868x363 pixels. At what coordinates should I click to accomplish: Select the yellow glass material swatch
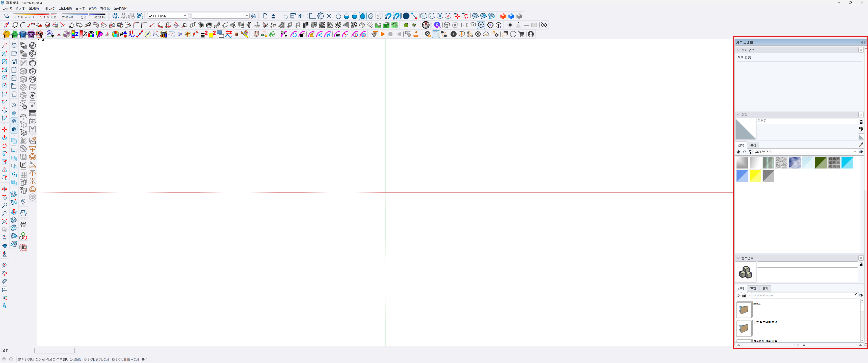(755, 176)
